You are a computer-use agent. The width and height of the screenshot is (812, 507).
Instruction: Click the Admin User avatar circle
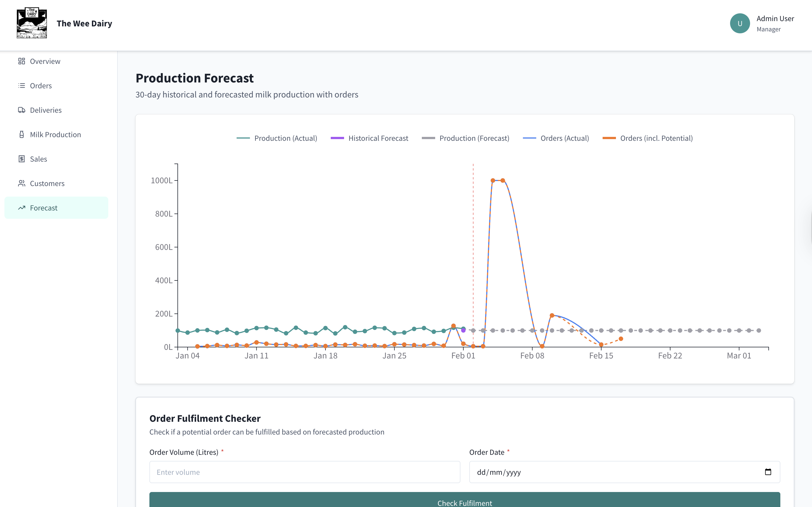pos(740,23)
